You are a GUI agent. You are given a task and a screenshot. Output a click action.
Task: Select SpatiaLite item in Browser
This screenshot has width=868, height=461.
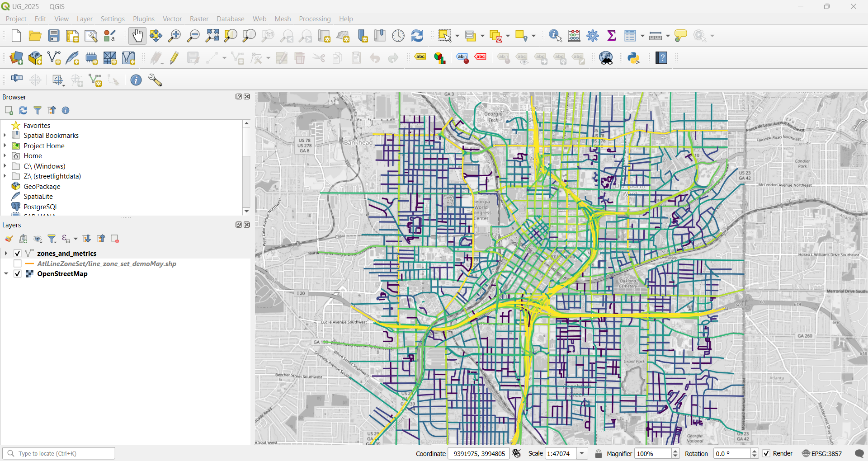pyautogui.click(x=38, y=196)
